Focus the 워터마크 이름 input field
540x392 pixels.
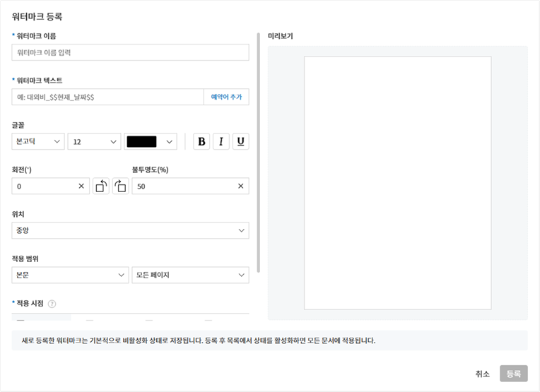coord(130,53)
